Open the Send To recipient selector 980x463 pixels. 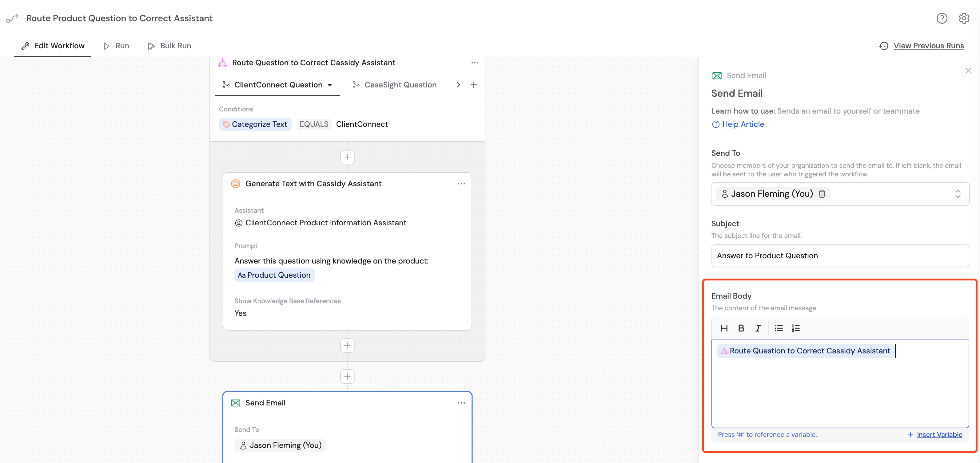click(958, 194)
